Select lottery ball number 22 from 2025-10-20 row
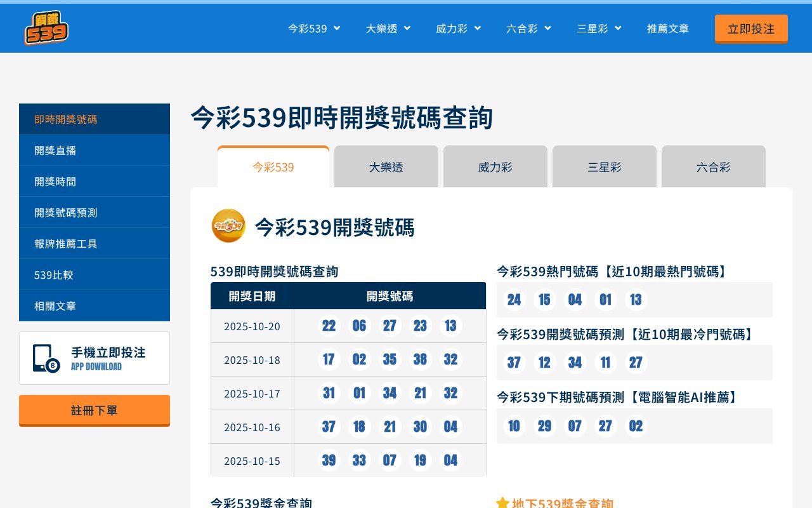 coord(329,326)
